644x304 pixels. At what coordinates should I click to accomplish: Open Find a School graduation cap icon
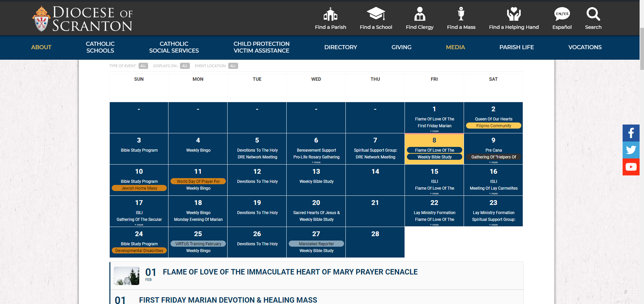click(376, 14)
